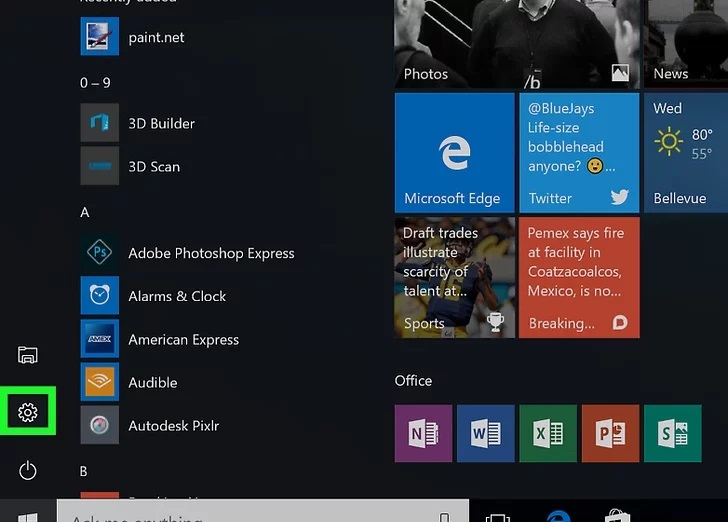Click the 'American Express' label

pos(184,340)
